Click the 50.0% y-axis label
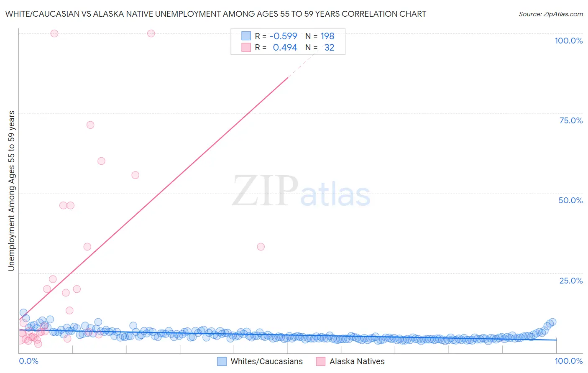 570,200
